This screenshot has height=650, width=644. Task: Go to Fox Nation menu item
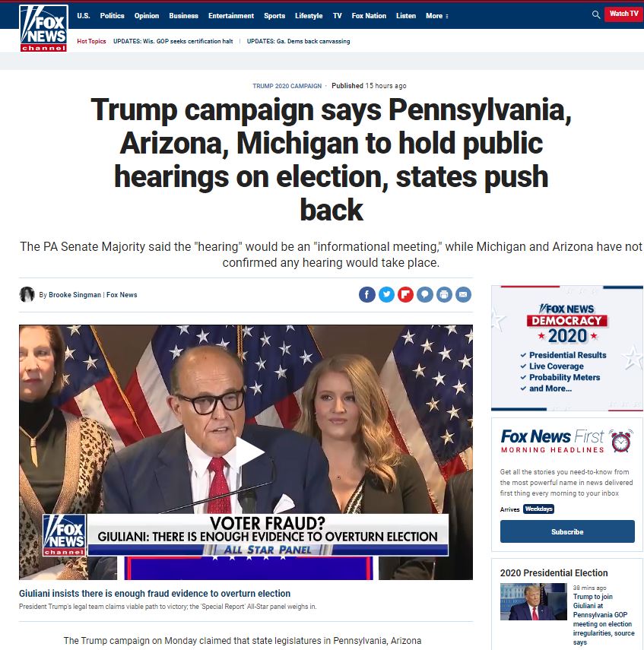[369, 16]
